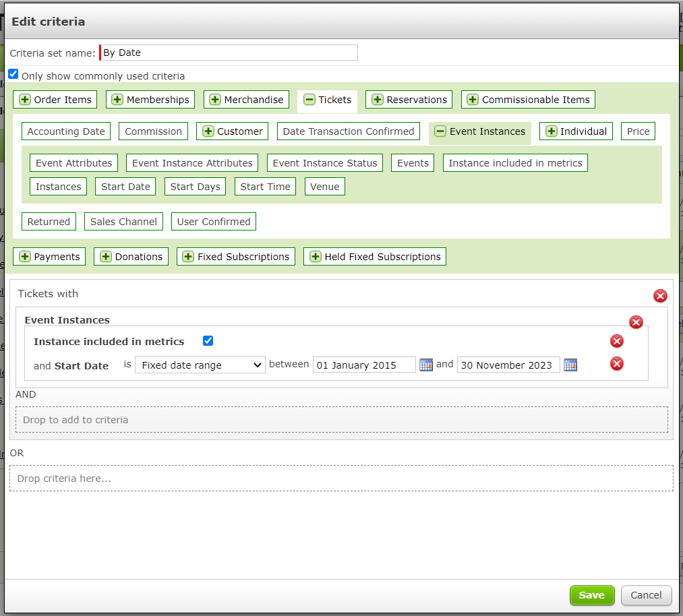
Task: Open calendar picker for 30 November 2023
Action: [570, 365]
